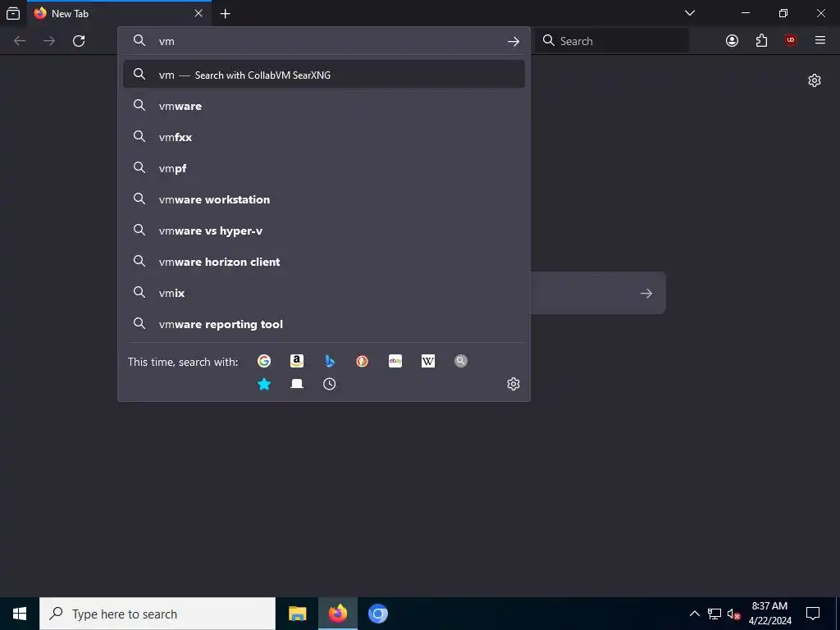Search this time with Wikipedia icon
This screenshot has width=840, height=630.
click(x=428, y=361)
